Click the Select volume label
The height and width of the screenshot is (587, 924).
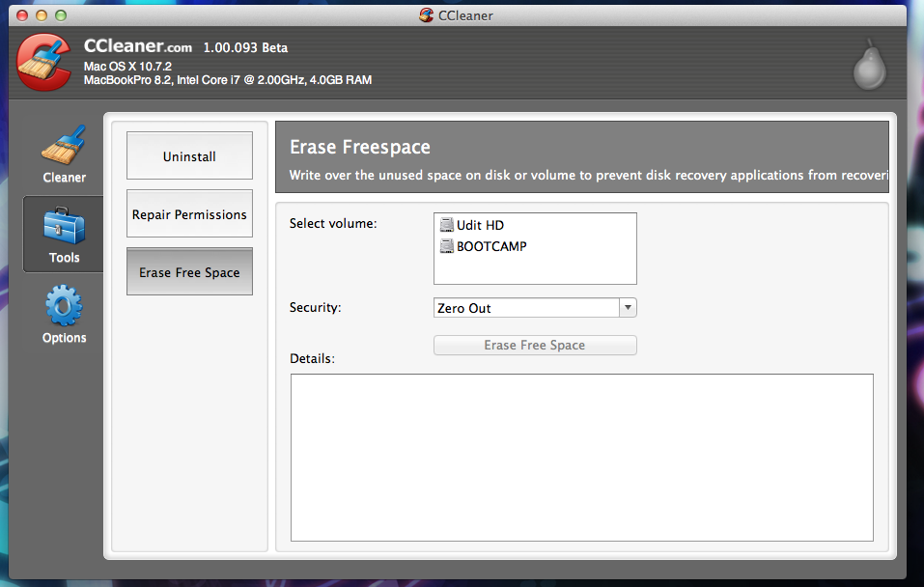[333, 223]
